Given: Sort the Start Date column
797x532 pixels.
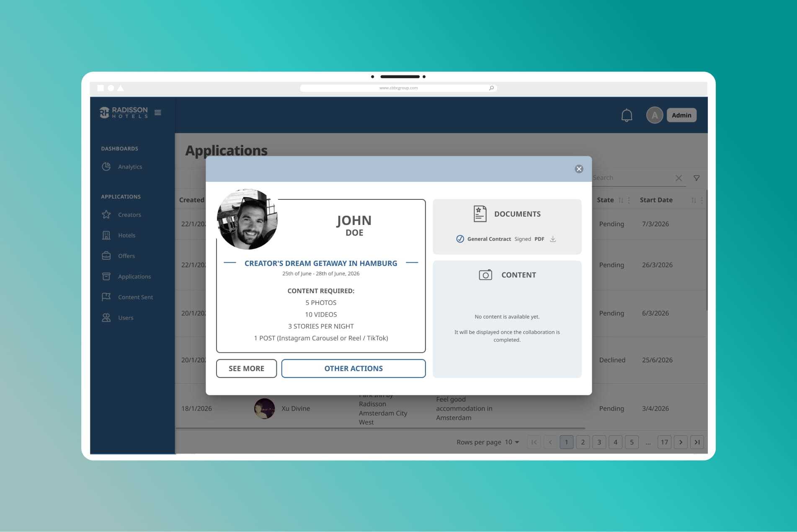Looking at the screenshot, I should [694, 200].
